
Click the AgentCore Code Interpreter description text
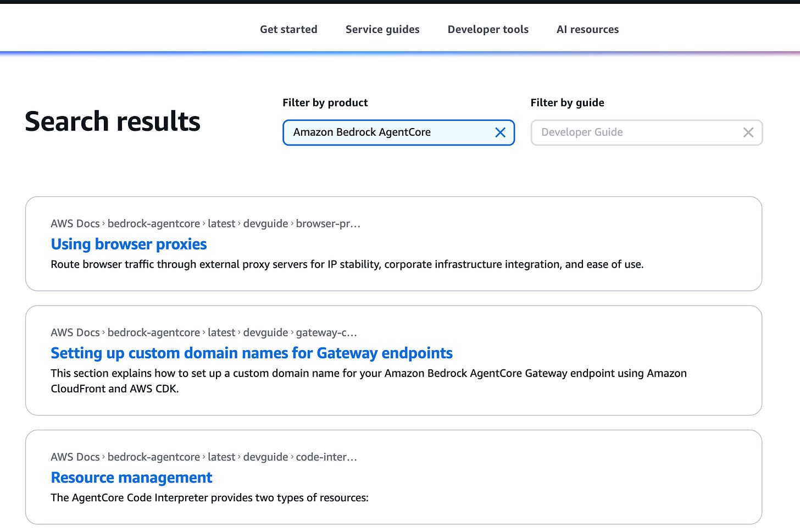click(x=209, y=498)
